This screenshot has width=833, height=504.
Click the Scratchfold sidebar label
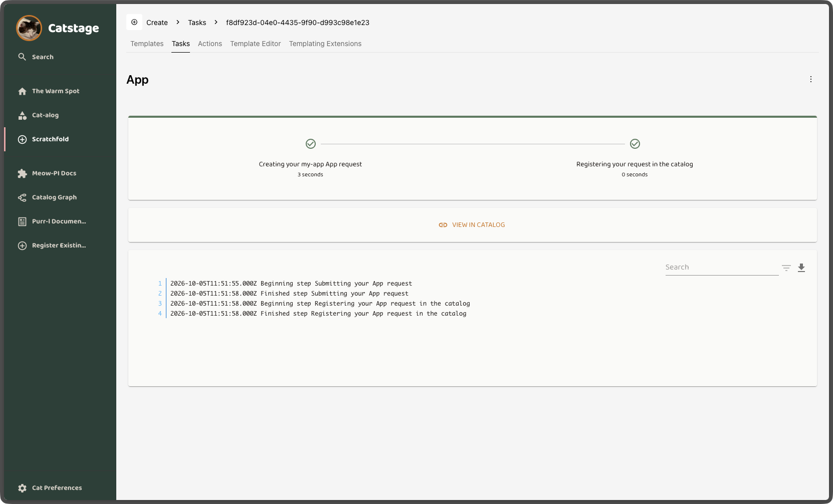coord(50,139)
